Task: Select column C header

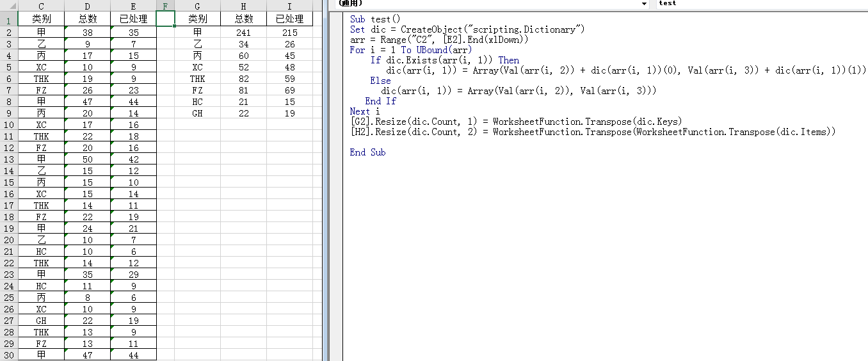Action: point(42,6)
